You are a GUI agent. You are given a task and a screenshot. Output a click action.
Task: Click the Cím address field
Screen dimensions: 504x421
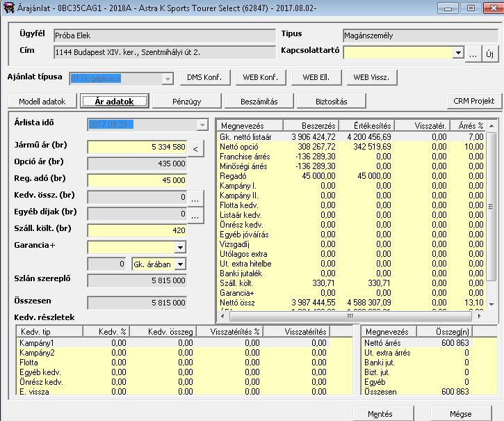pyautogui.click(x=165, y=52)
